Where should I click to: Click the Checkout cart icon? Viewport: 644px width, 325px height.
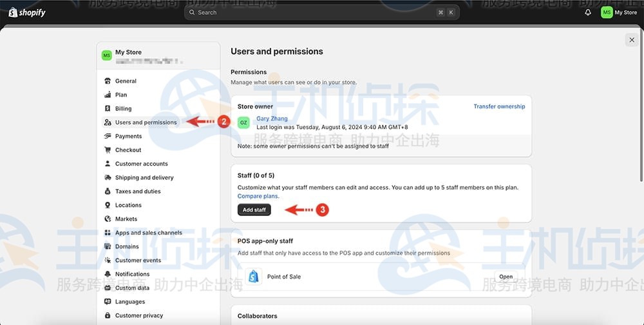[108, 150]
